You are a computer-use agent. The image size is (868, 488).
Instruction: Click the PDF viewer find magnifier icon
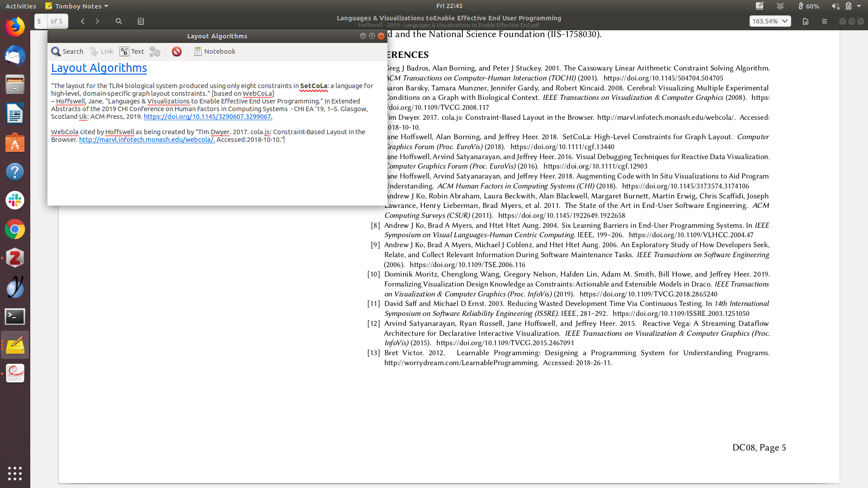(x=119, y=21)
